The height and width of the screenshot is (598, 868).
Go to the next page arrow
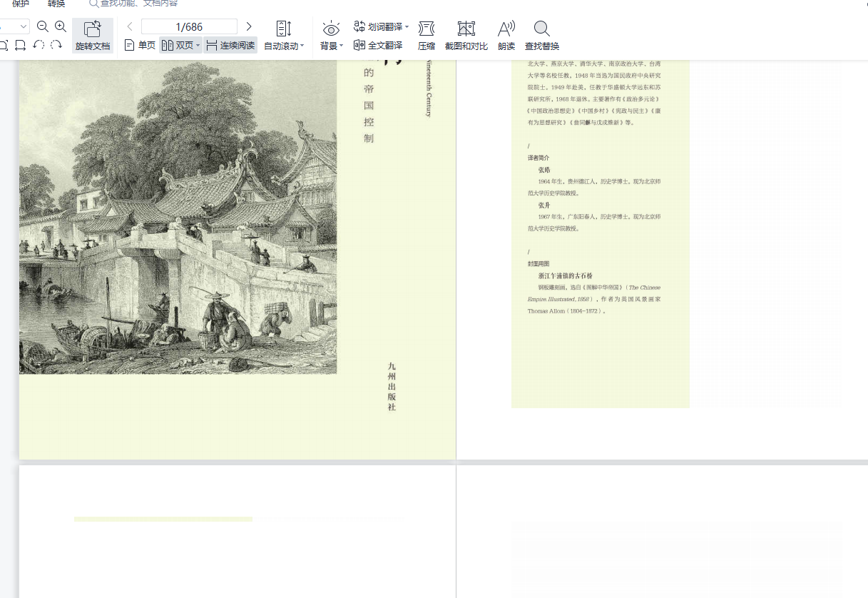click(248, 26)
